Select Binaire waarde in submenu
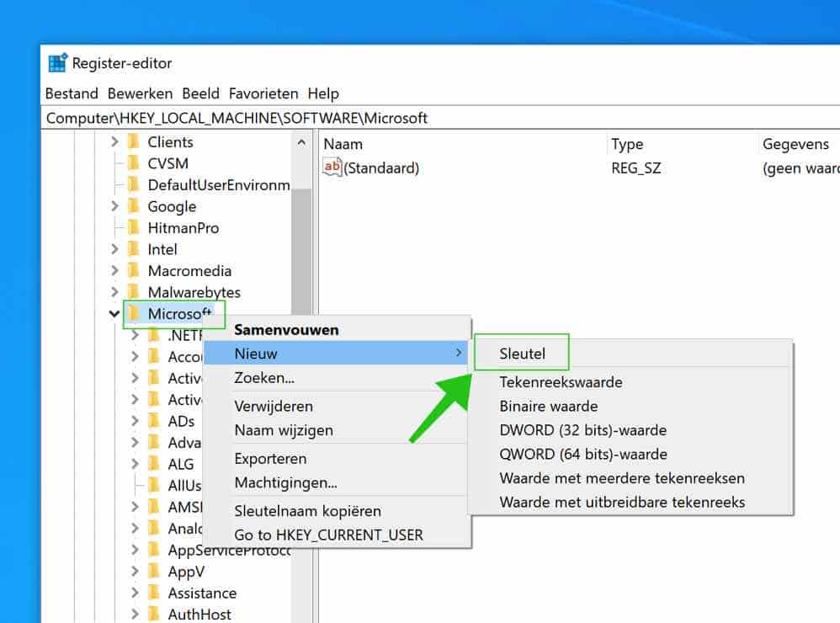 (x=631, y=406)
